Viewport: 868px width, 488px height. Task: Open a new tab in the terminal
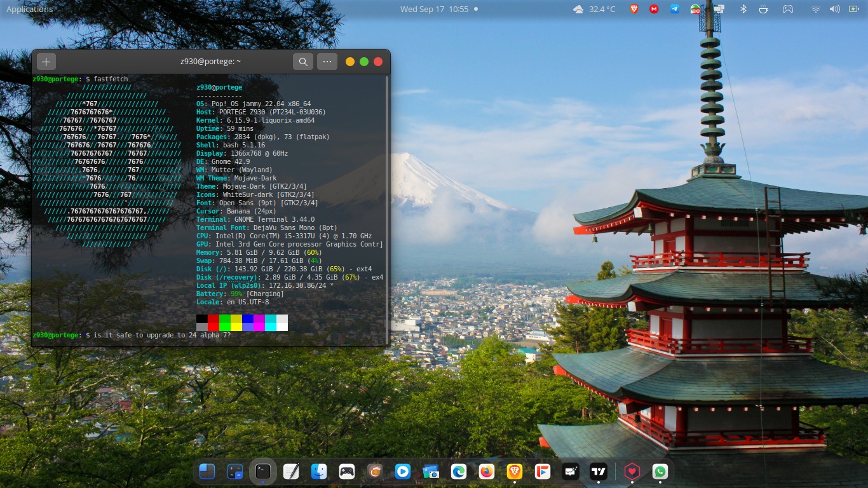pyautogui.click(x=46, y=62)
